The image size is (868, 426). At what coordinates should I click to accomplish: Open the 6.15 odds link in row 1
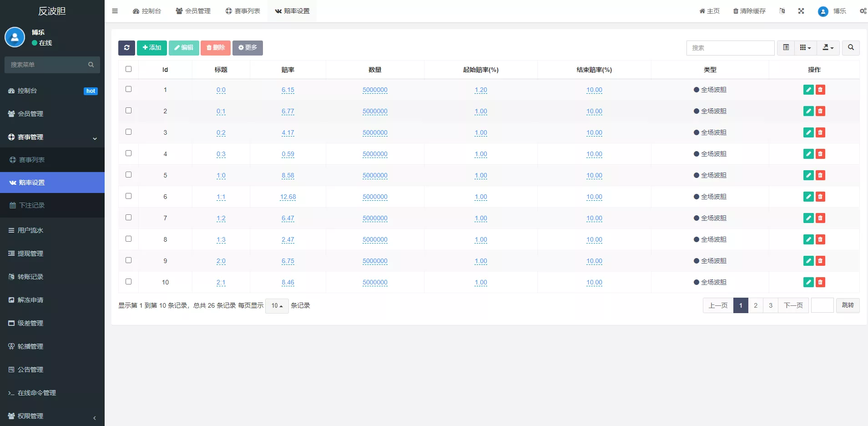[288, 90]
